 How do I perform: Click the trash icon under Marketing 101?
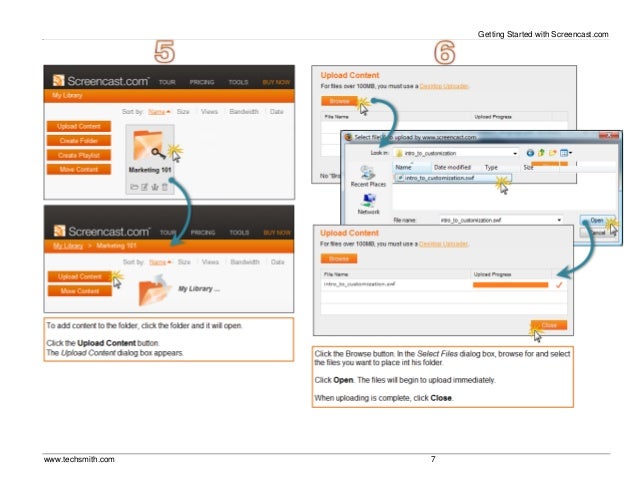click(x=165, y=187)
